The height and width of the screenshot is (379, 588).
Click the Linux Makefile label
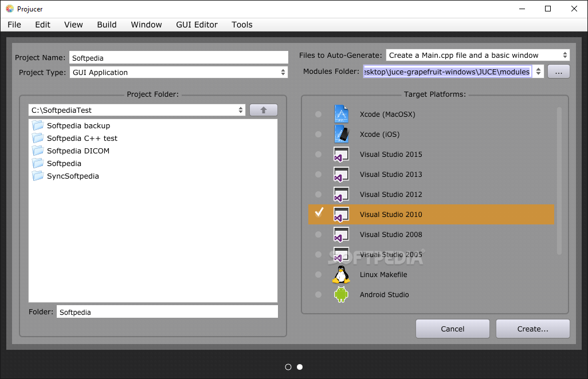coord(383,274)
